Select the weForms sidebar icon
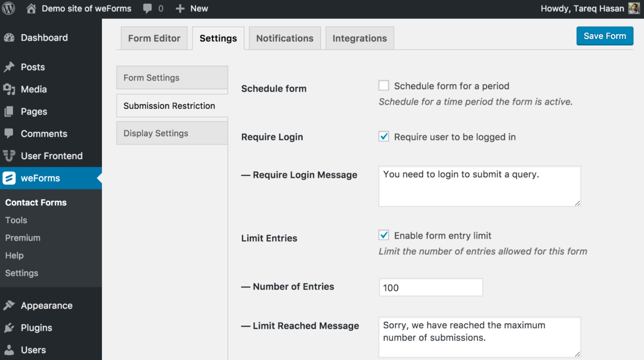The image size is (644, 360). point(10,178)
